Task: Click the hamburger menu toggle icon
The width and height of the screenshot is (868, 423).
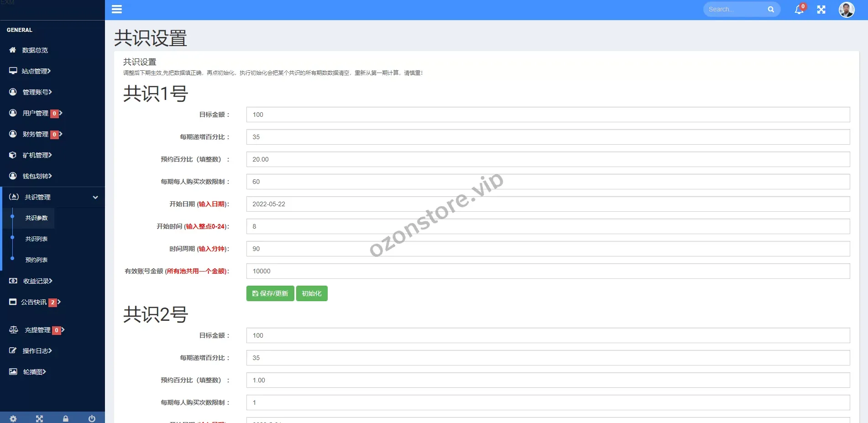Action: tap(117, 9)
